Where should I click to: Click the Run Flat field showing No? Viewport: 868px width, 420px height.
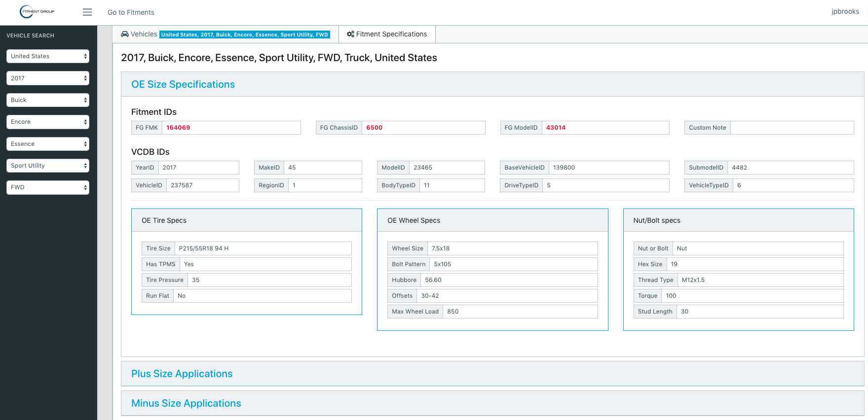(x=263, y=296)
